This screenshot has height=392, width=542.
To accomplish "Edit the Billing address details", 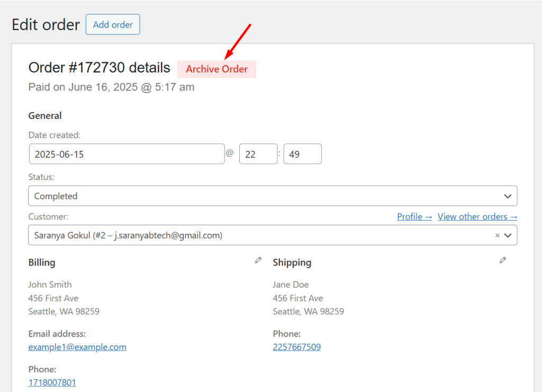I will [x=258, y=260].
